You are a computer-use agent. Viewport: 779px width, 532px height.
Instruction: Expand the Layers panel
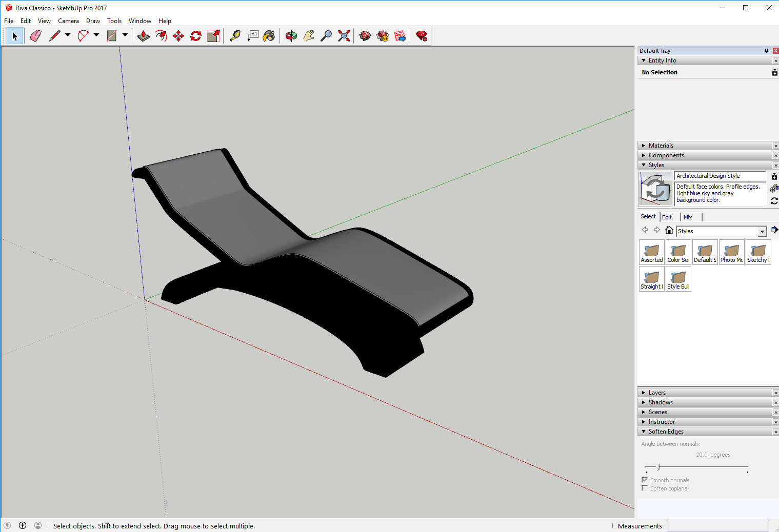(657, 393)
